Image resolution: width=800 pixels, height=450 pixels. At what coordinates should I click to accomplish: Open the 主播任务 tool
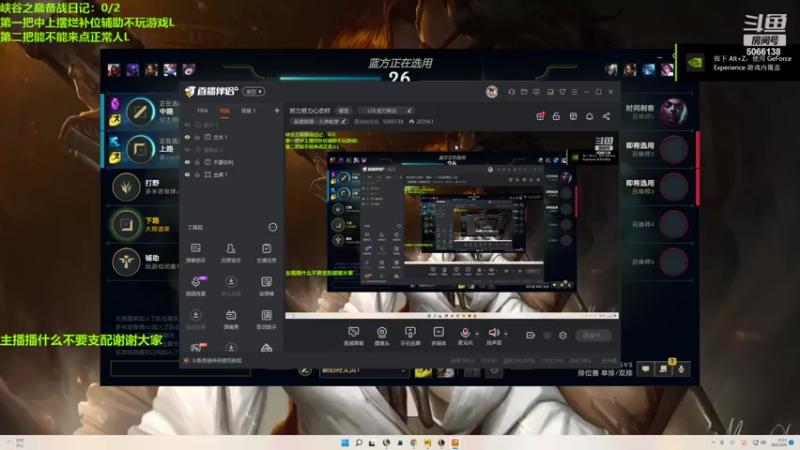(266, 253)
